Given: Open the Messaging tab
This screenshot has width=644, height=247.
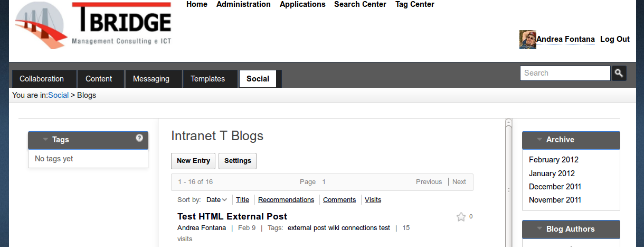Looking at the screenshot, I should (151, 79).
